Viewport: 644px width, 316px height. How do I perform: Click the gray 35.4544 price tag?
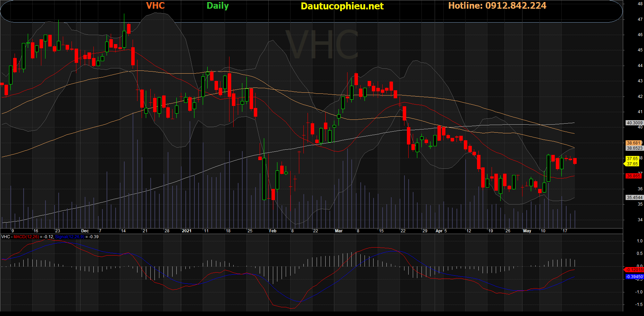(x=634, y=197)
